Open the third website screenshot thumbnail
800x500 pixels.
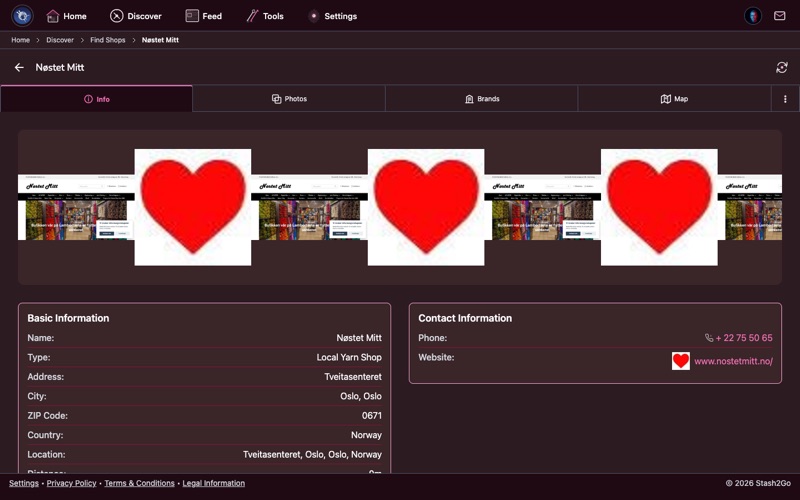(542, 207)
